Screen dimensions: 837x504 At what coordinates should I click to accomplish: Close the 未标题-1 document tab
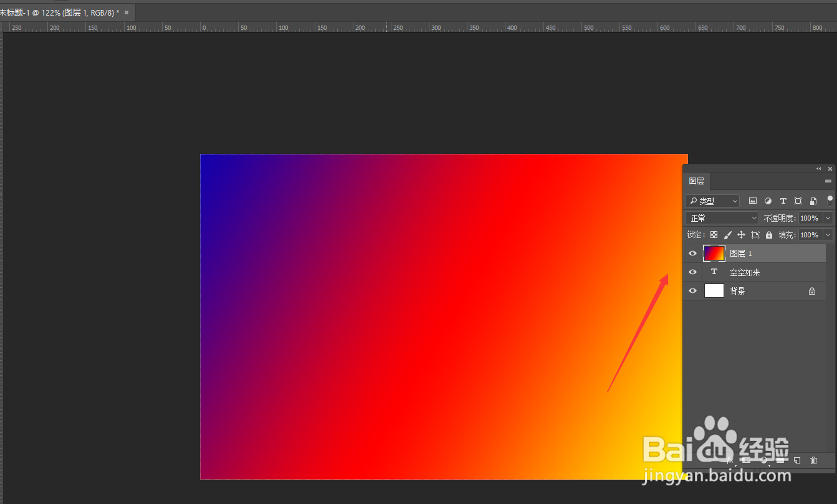click(x=127, y=12)
